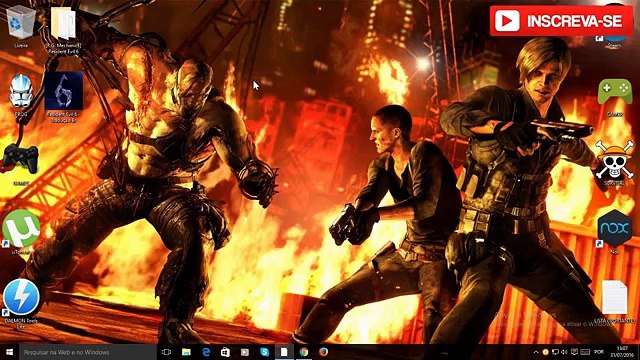Click the POR language indicator
The image size is (640, 360).
coord(599,352)
